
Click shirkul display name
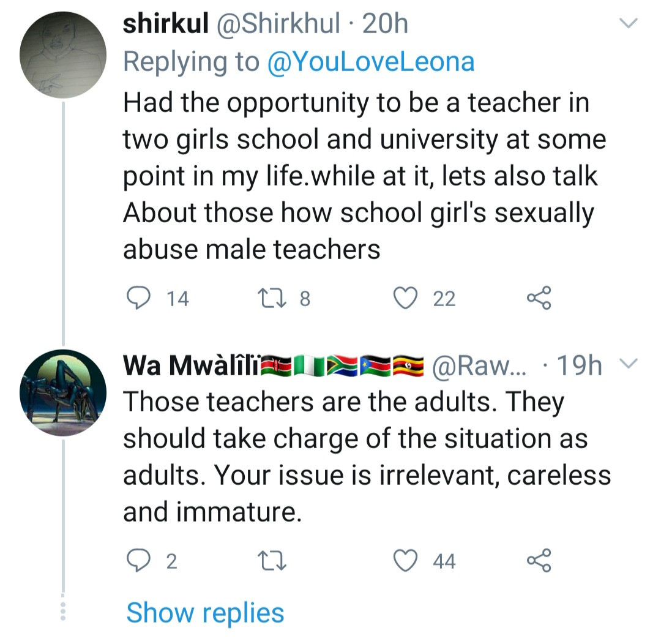(162, 24)
